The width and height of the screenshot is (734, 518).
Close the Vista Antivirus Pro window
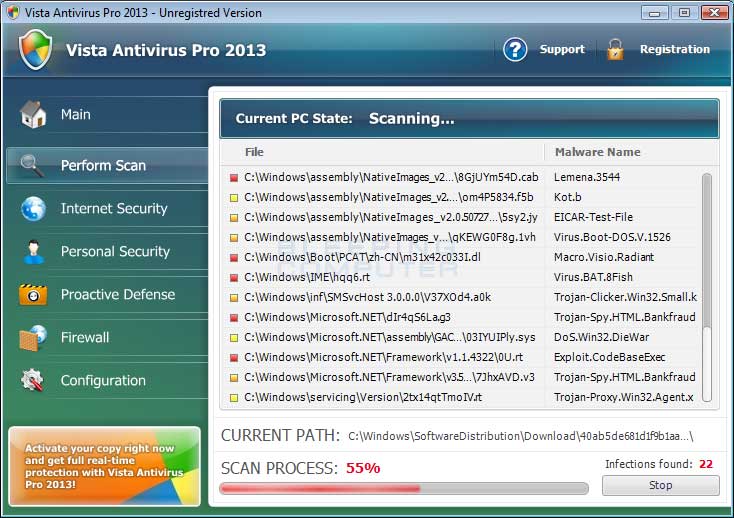(x=714, y=12)
